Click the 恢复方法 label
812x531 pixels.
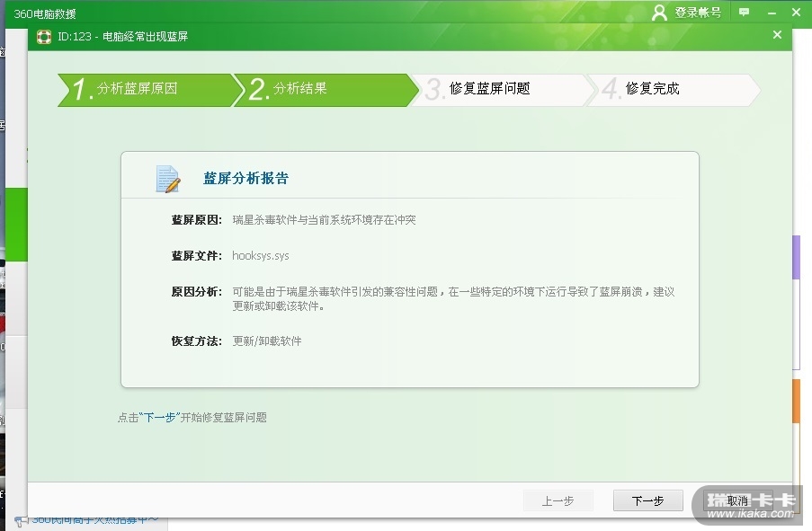197,341
